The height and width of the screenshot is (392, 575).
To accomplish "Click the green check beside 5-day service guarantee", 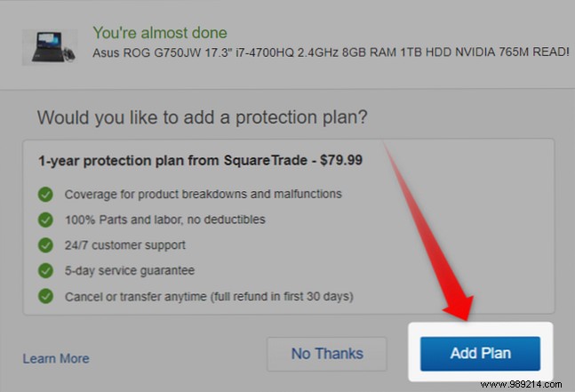I will click(45, 270).
